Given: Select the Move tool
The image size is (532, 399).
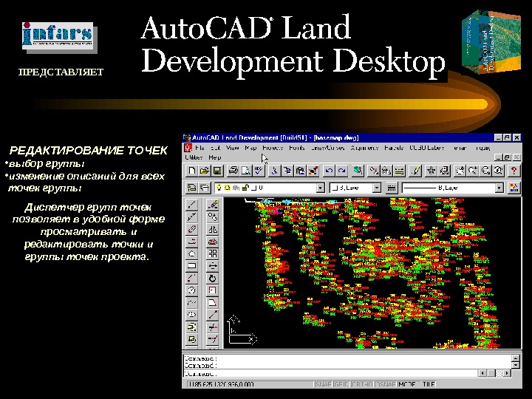Looking at the screenshot, I should 212,266.
